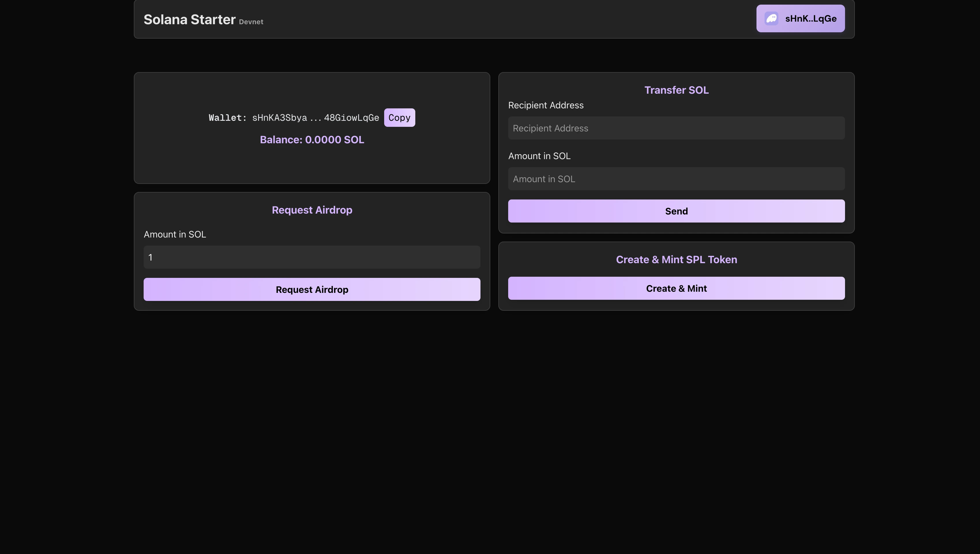Click the Amount in SOL label under Request Airdrop
980x554 pixels.
tap(175, 234)
